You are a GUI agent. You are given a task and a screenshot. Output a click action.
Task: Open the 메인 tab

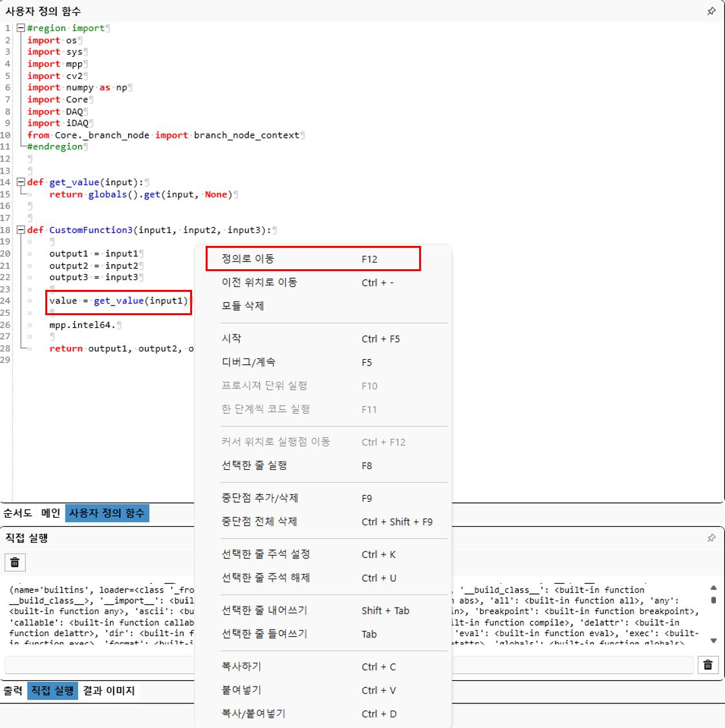[x=50, y=513]
